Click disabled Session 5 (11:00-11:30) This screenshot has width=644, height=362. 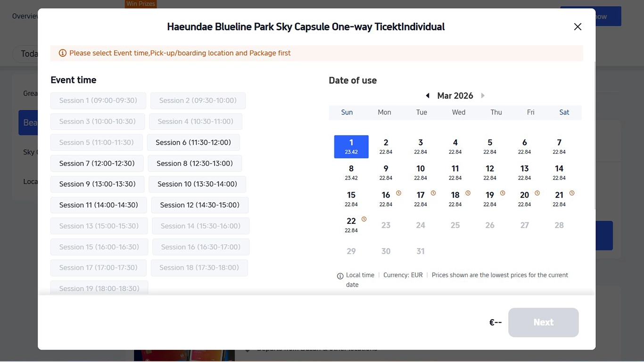point(97,142)
